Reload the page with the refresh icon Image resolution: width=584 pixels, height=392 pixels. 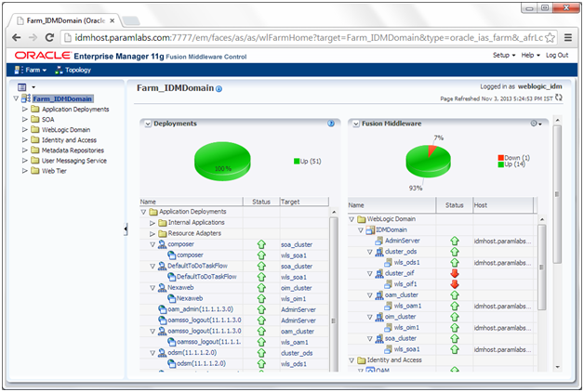coord(49,37)
